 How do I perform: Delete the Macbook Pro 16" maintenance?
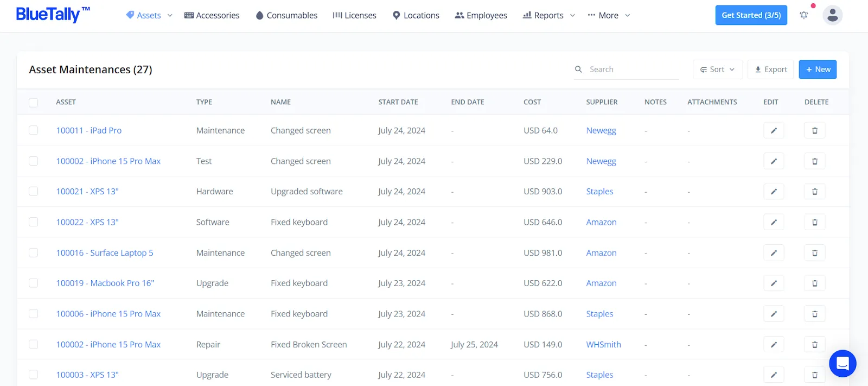click(x=814, y=283)
